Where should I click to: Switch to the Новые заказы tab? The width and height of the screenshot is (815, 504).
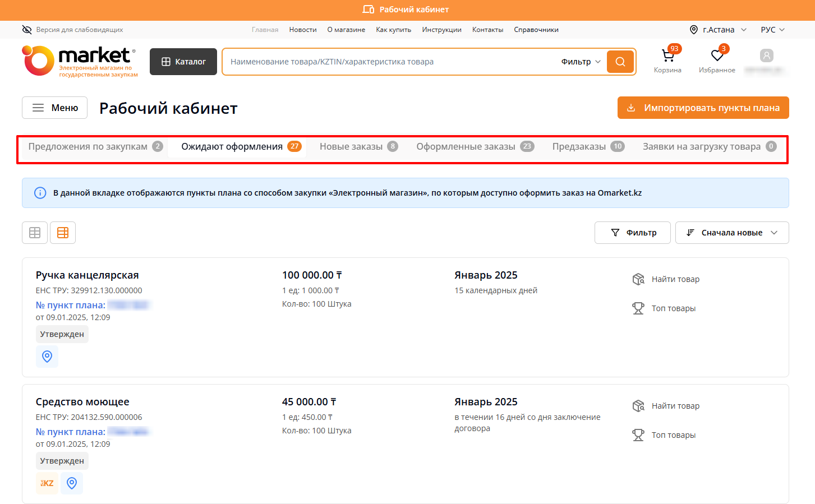tap(358, 147)
